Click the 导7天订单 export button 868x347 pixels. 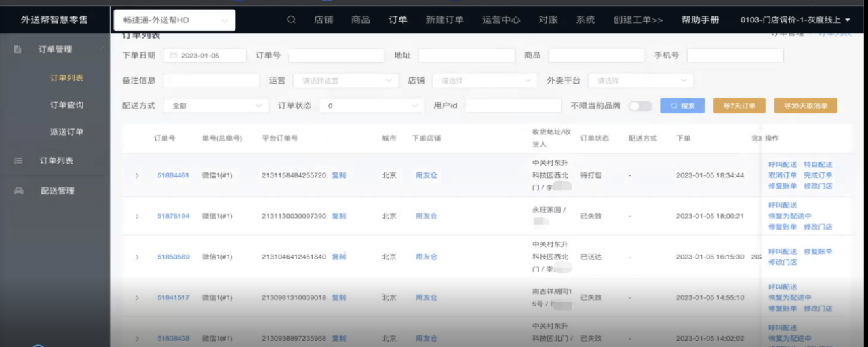(739, 106)
